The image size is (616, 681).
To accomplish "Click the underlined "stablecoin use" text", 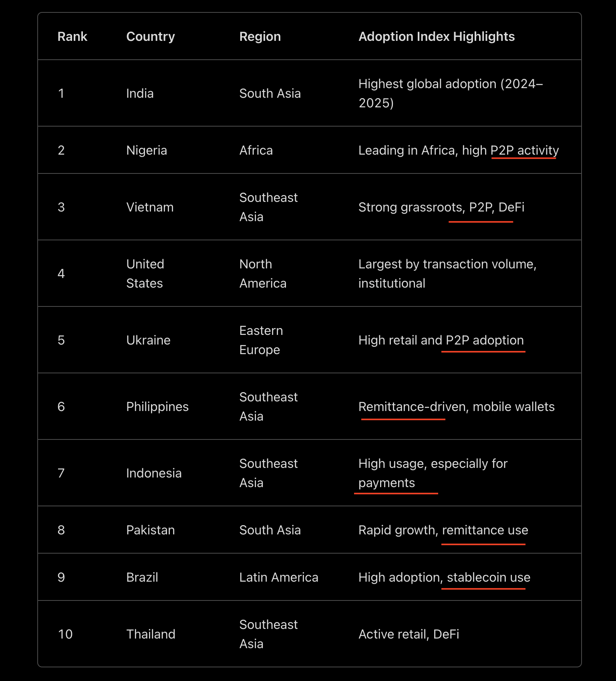I will click(488, 577).
